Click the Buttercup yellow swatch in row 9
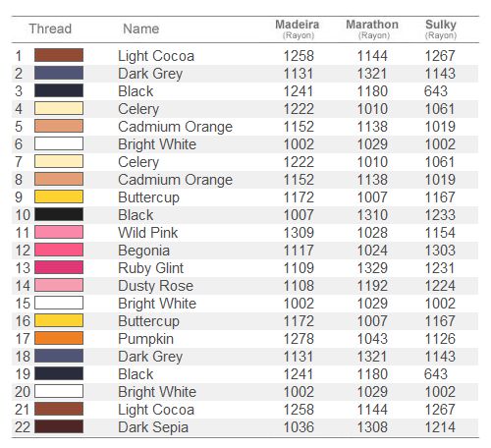Screen dimensions: 491x448 (59, 196)
